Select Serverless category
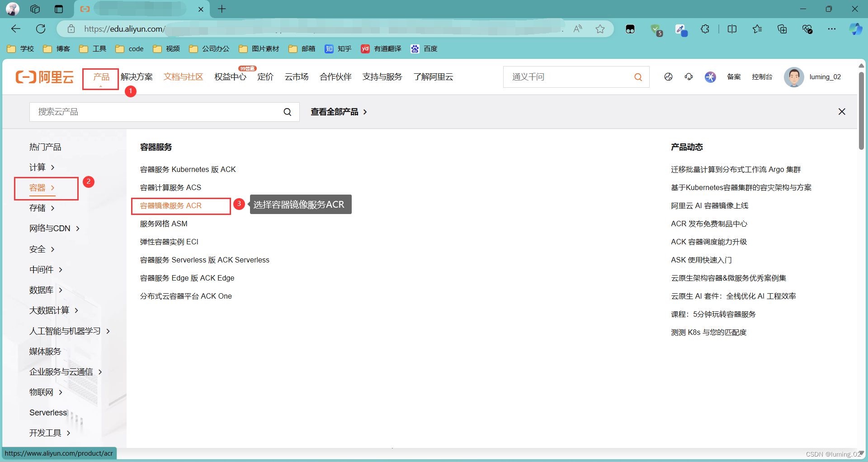The width and height of the screenshot is (868, 462). coord(48,413)
